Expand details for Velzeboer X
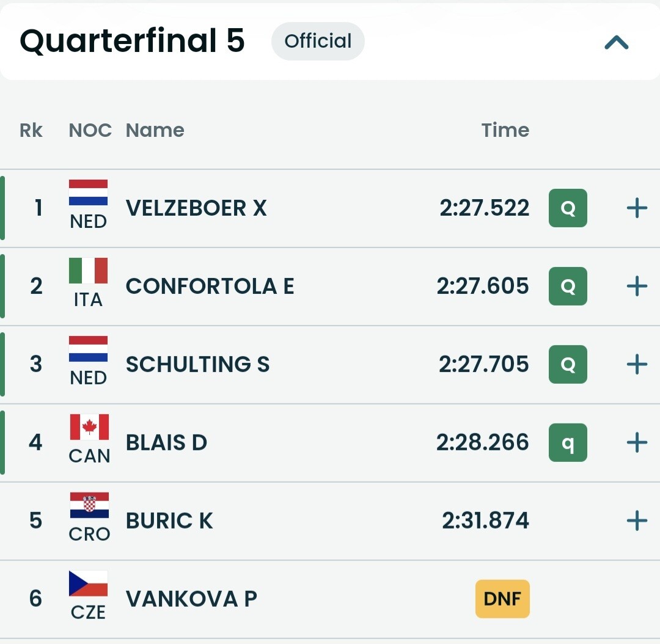 pos(637,208)
